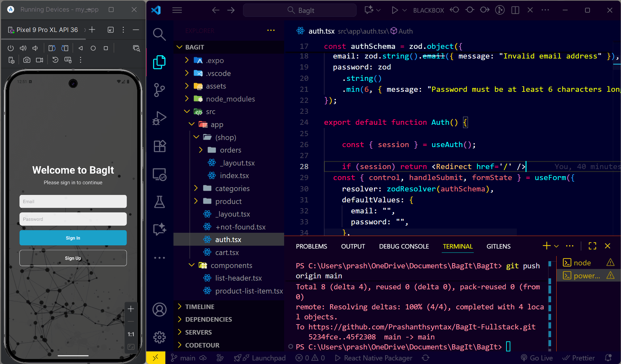Tap the emulator Home circle button
This screenshot has width=621, height=364.
click(93, 48)
